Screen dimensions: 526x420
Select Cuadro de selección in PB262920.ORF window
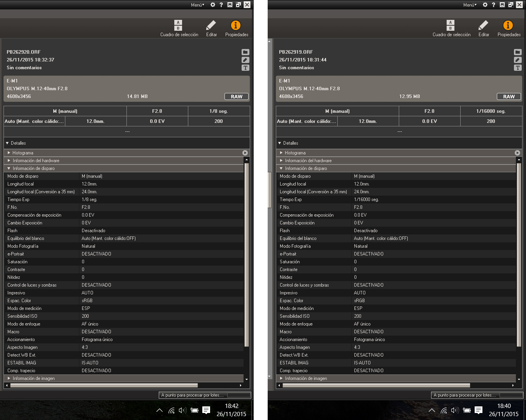(x=179, y=28)
